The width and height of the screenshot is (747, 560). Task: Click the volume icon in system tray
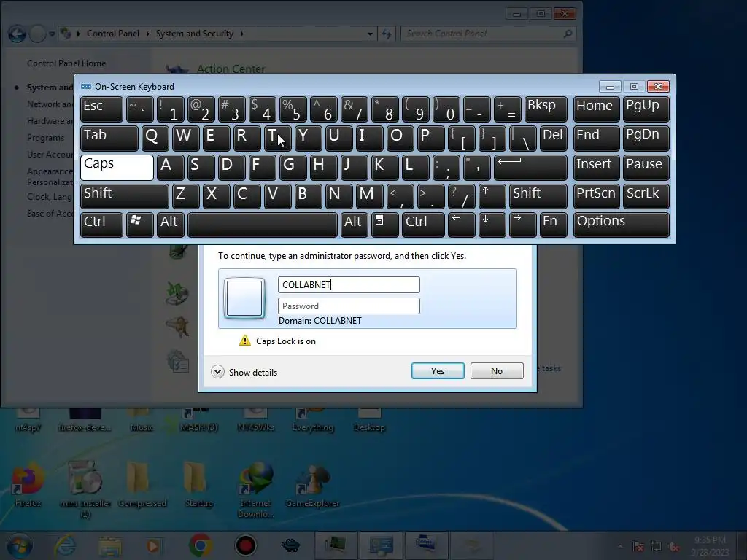tap(673, 547)
